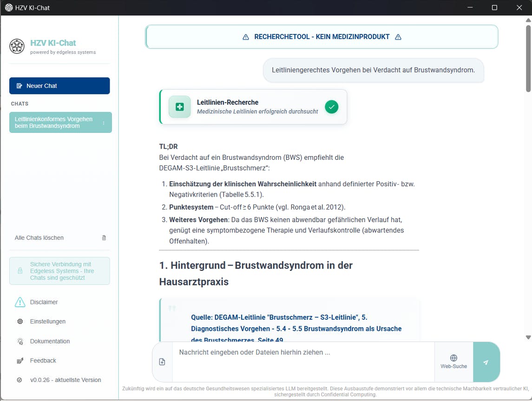Click the chat scrollbar down arrow

click(528, 337)
